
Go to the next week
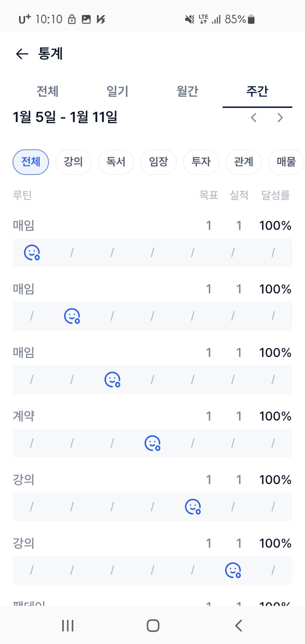pos(280,117)
